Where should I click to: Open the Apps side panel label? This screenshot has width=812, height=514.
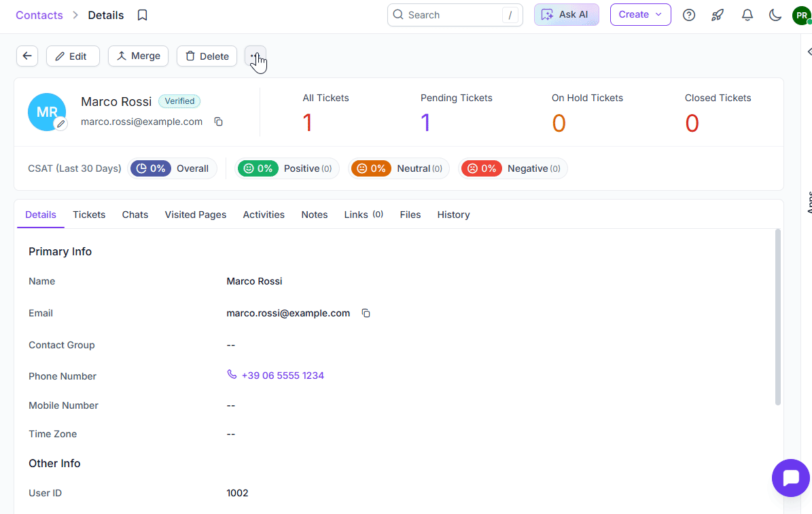(809, 202)
